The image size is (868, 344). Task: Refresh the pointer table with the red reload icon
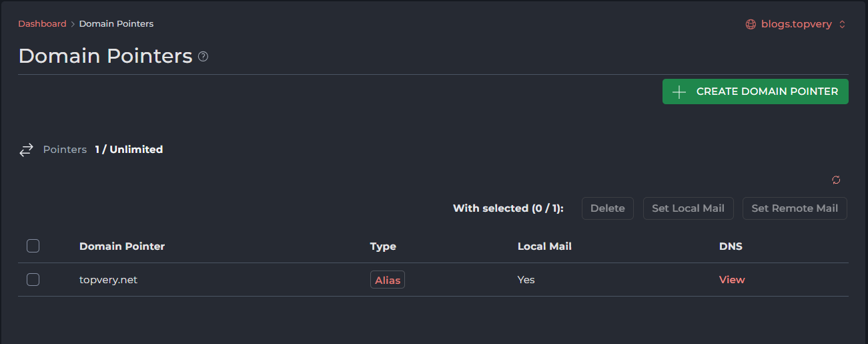pyautogui.click(x=836, y=180)
